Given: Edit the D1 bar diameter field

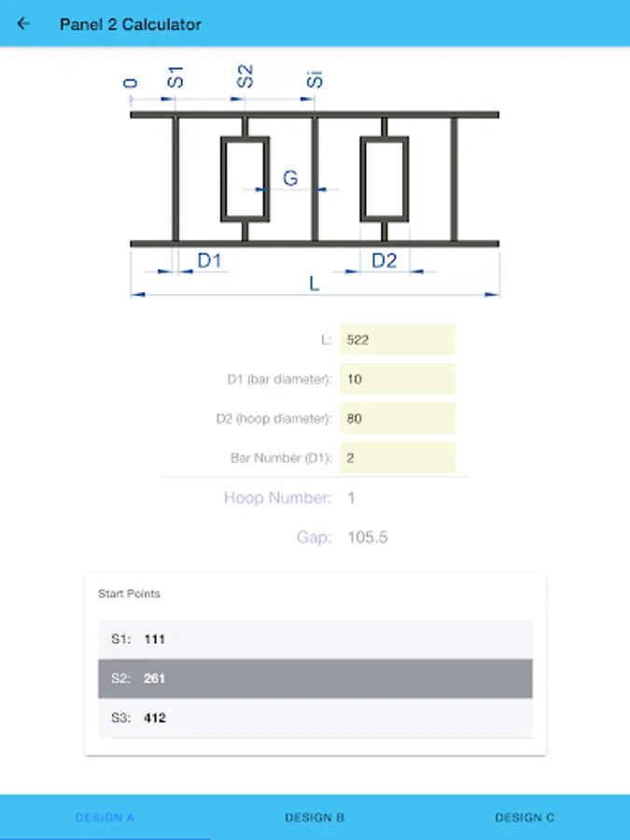Looking at the screenshot, I should [x=397, y=379].
